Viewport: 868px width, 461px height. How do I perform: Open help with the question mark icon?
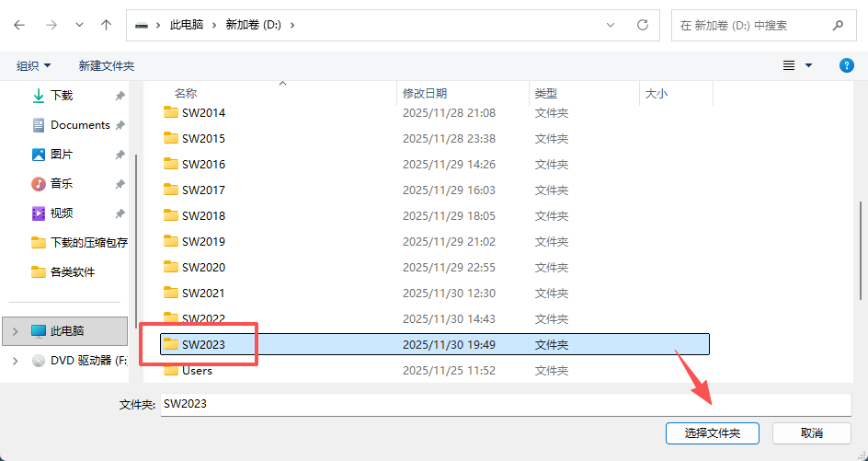tap(847, 65)
